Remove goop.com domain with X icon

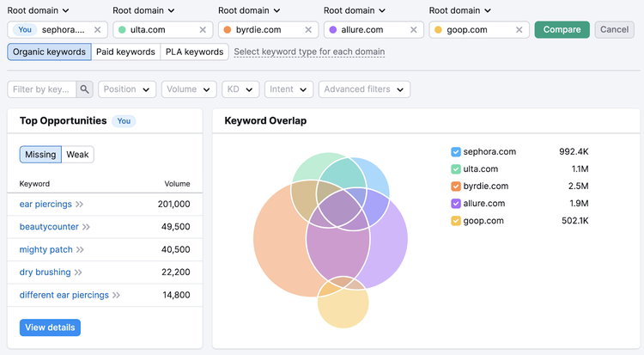[x=519, y=29]
